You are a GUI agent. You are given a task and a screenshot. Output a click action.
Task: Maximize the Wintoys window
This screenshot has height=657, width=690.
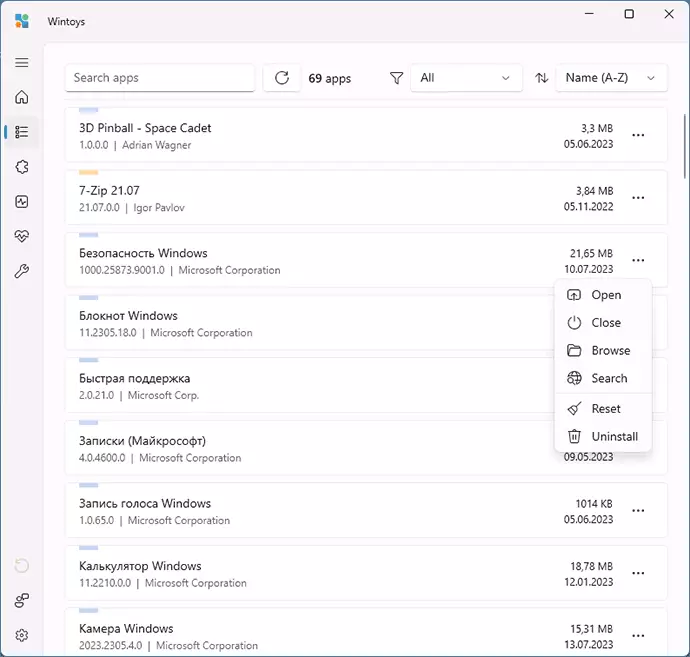629,14
